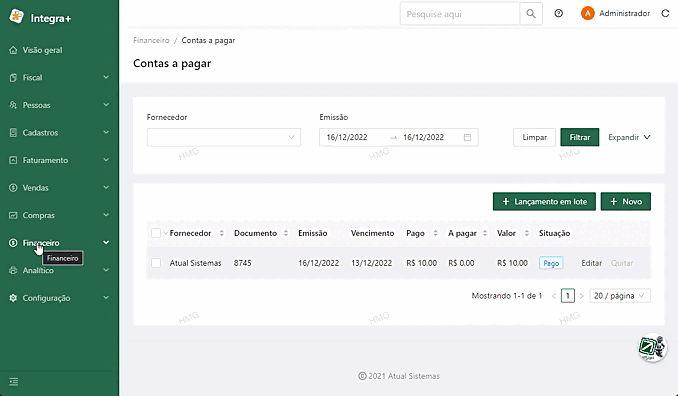Expand the Vendas menu chevron
Viewport: 678px width, 396px height.
click(x=106, y=188)
